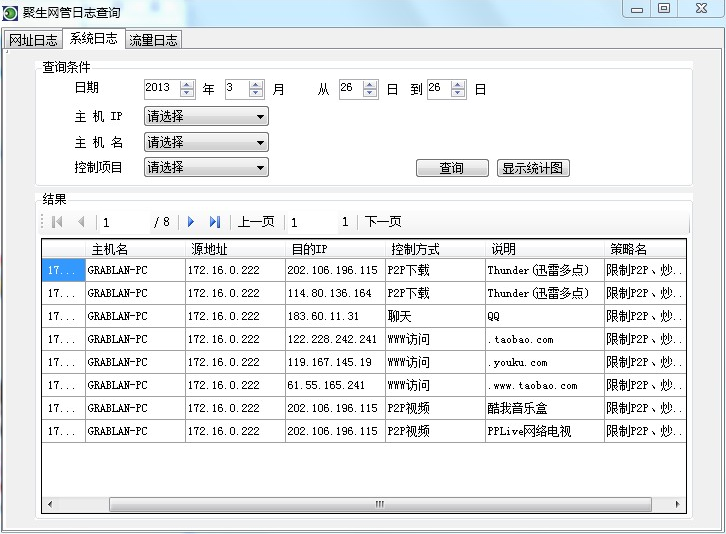Click the .youku.com cell
The width and height of the screenshot is (726, 534).
(x=544, y=362)
